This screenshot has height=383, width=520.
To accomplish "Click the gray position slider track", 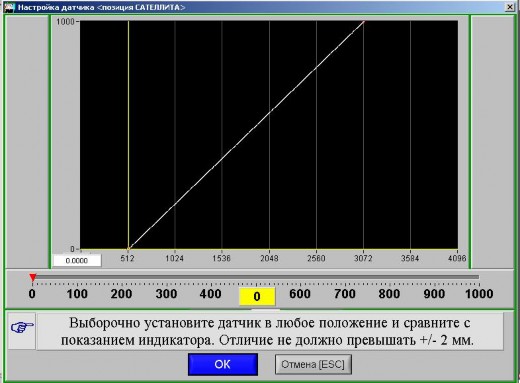I will pos(256,277).
